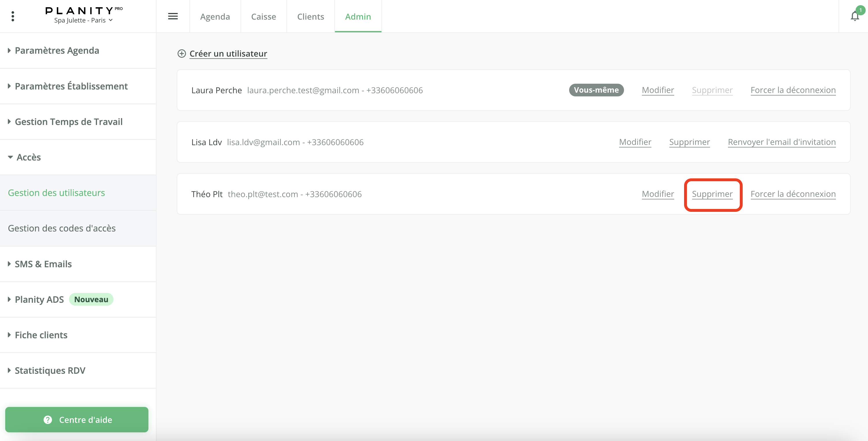Open the Spa Julette - Paris dropdown
Screen dimensions: 868x441
[83, 20]
